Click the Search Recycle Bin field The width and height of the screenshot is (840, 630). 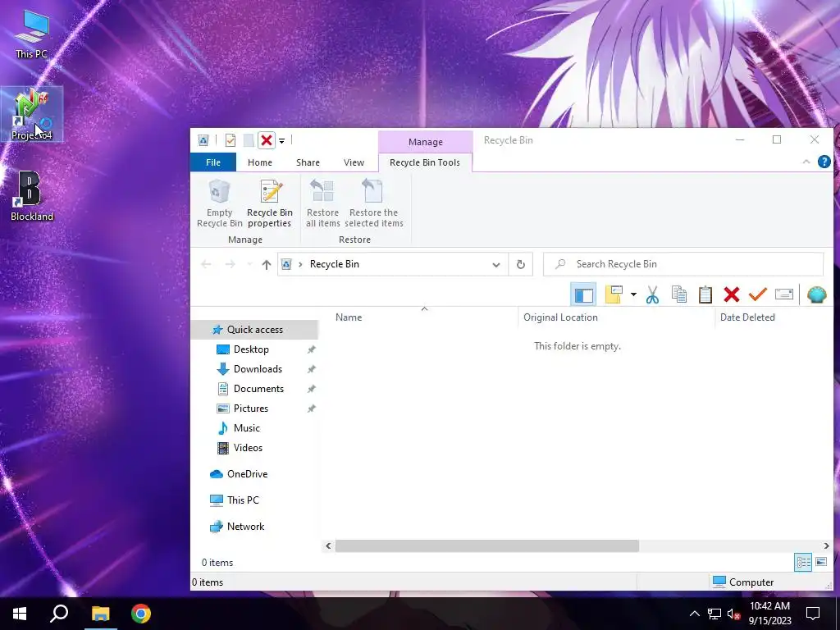pyautogui.click(x=683, y=264)
